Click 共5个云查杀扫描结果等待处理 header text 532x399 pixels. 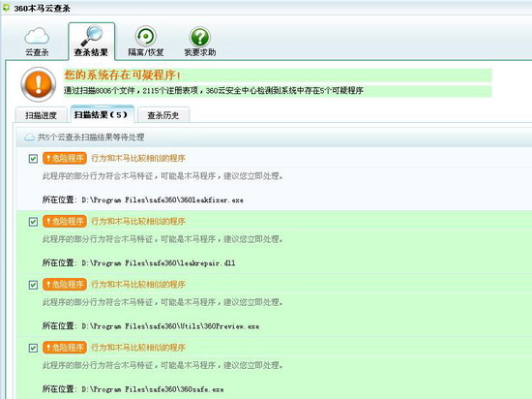click(x=91, y=138)
